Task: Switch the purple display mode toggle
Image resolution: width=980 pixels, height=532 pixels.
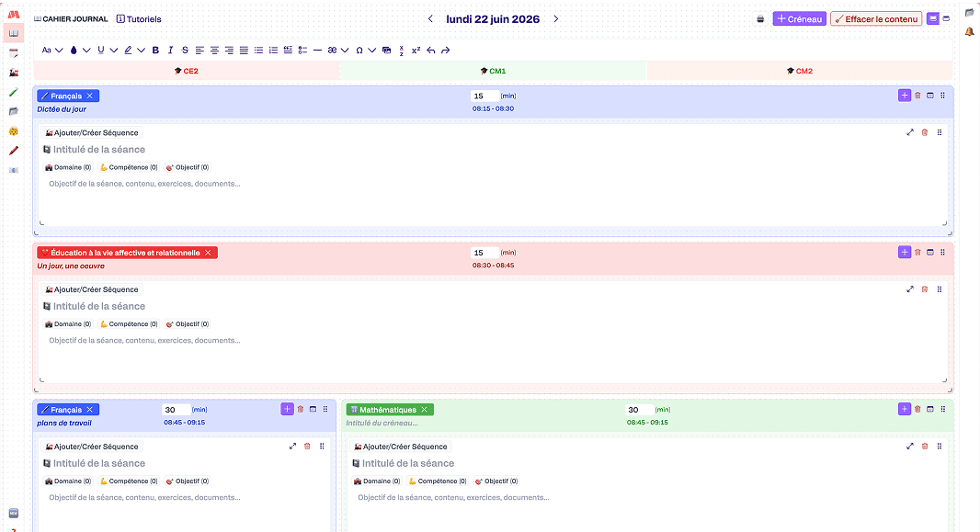Action: pos(932,18)
